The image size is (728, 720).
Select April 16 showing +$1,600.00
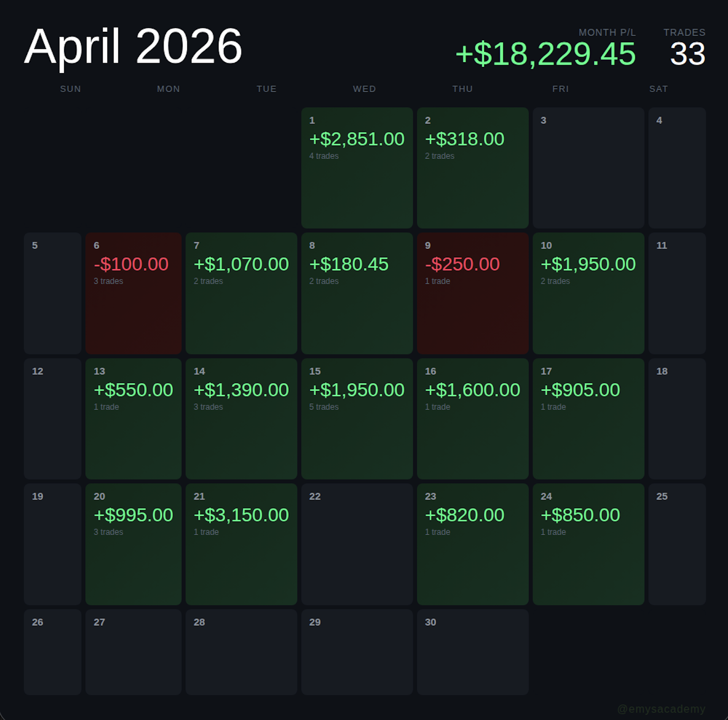[473, 419]
